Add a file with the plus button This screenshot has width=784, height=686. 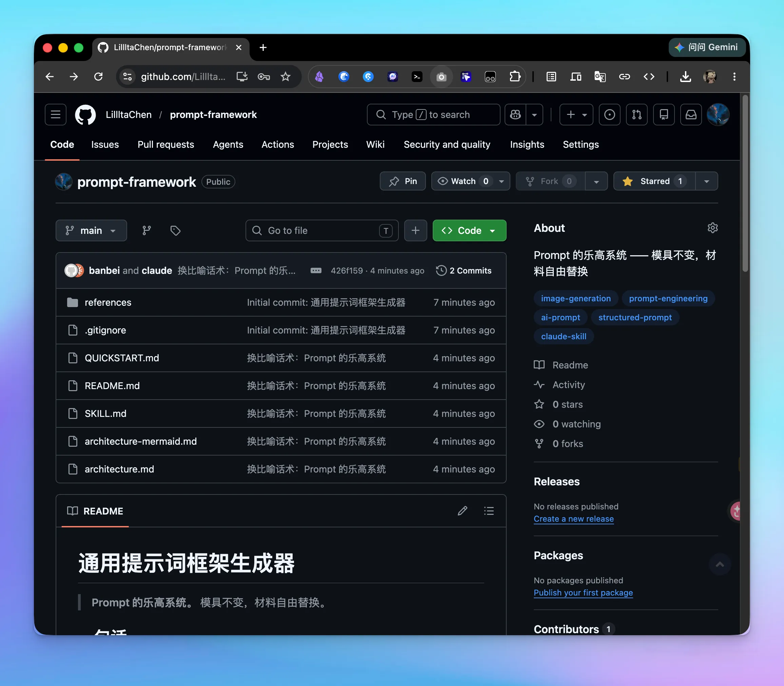point(415,230)
